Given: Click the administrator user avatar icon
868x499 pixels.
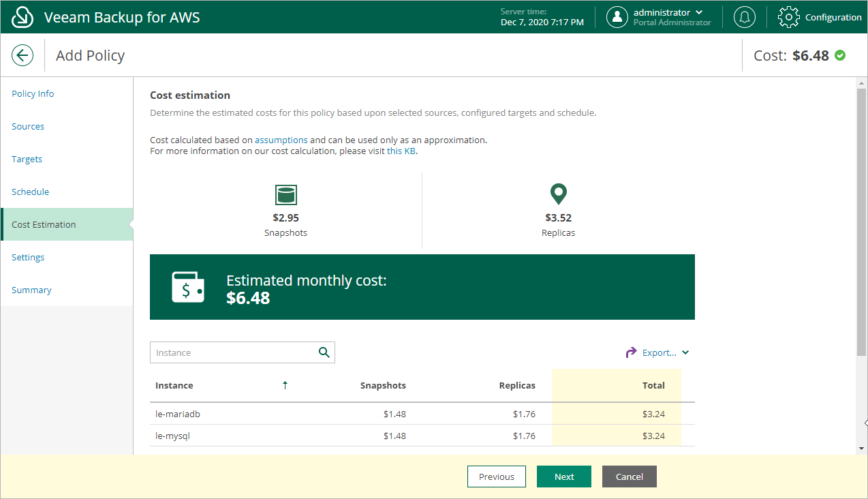Looking at the screenshot, I should [617, 17].
